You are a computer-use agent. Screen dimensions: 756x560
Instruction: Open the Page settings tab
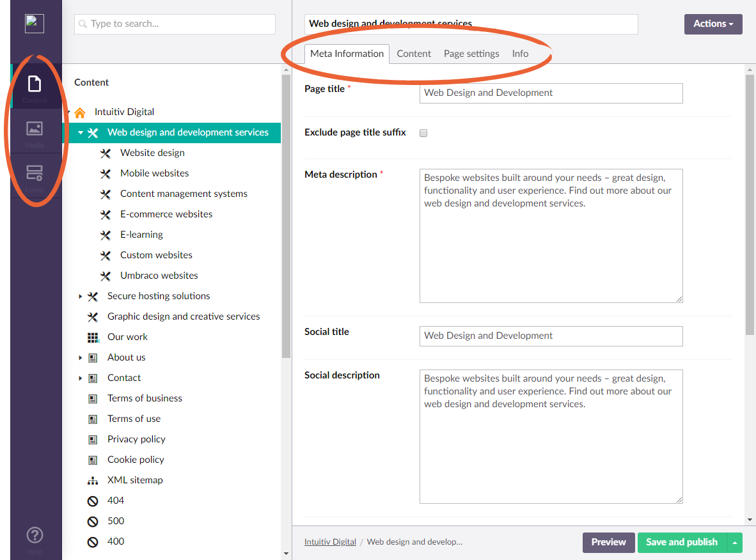(471, 54)
